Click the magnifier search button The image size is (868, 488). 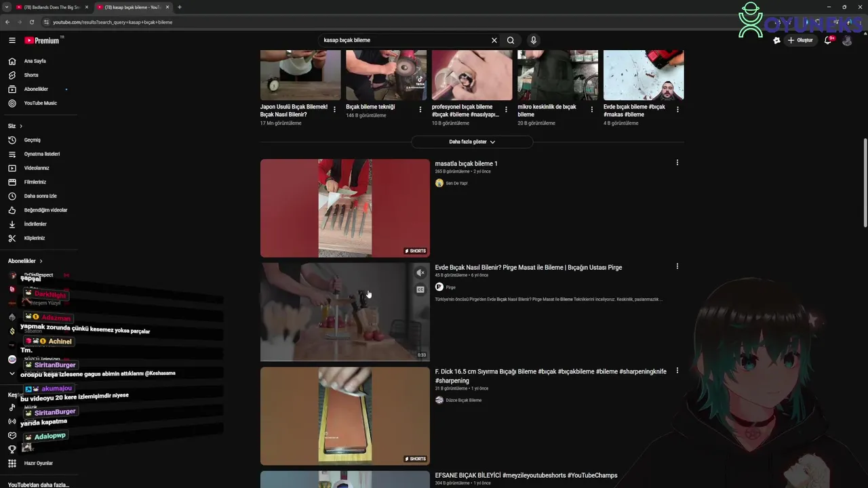(x=511, y=40)
